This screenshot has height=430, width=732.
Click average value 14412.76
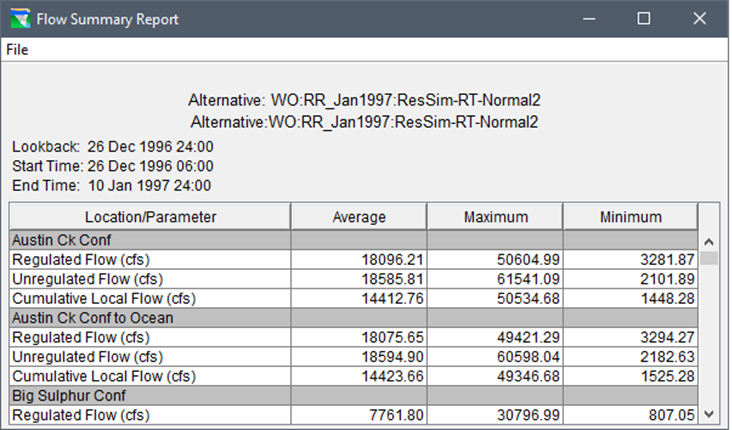[x=393, y=298]
